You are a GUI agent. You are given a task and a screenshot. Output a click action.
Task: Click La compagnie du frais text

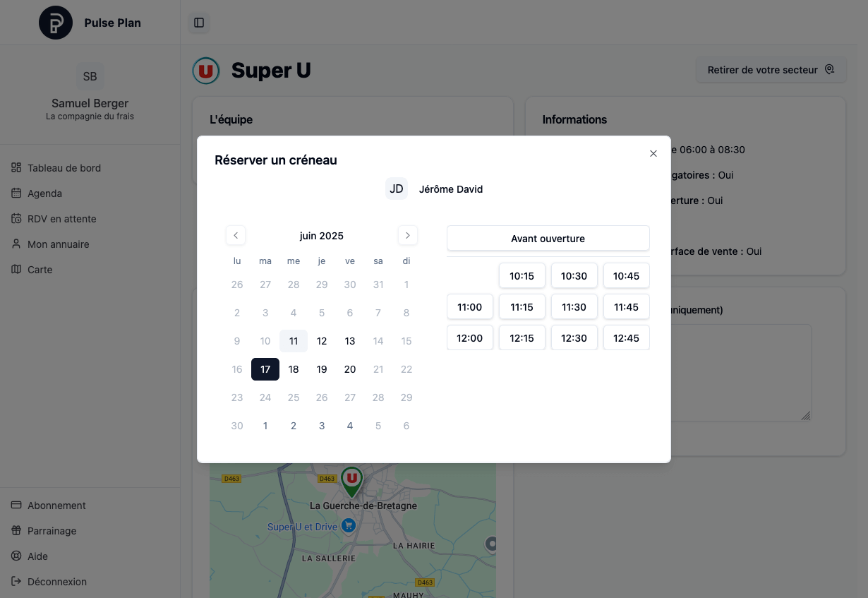tap(90, 116)
